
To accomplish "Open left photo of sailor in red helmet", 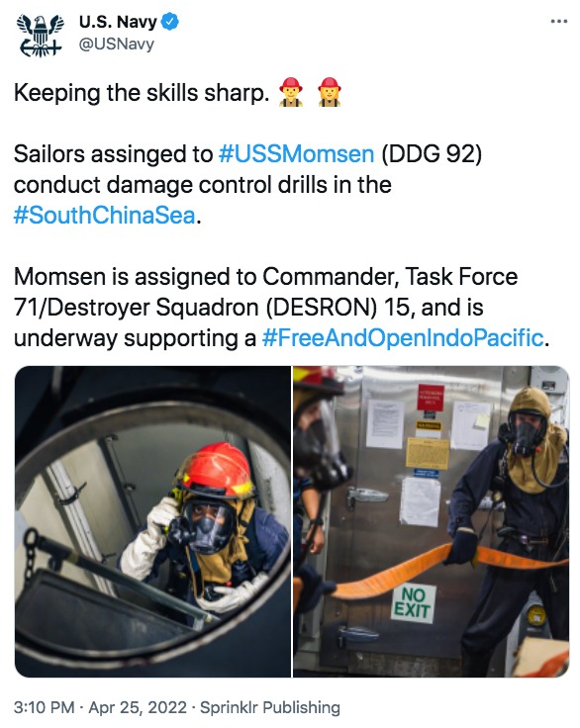I will 152,521.
